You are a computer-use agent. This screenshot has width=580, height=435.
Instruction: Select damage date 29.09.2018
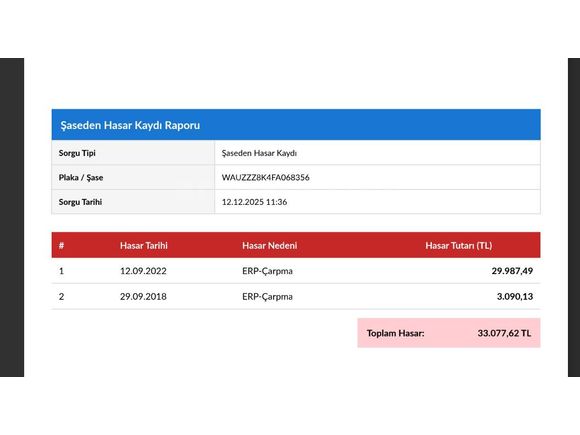143,297
